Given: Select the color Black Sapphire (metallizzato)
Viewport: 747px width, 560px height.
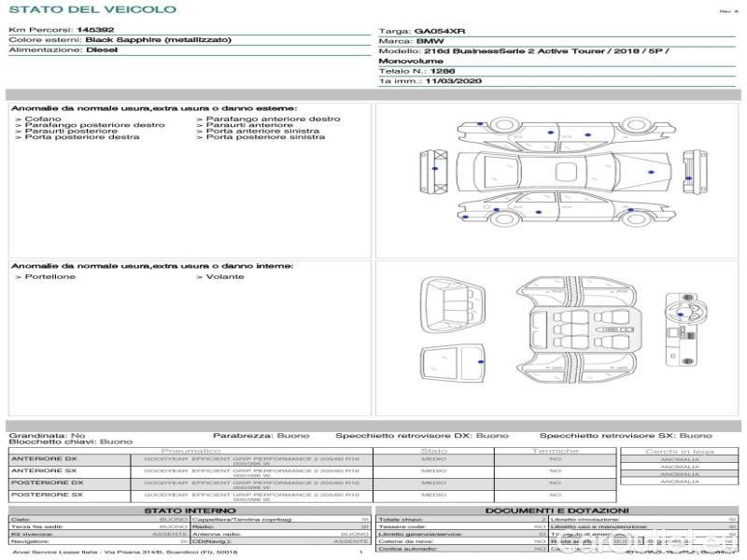Looking at the screenshot, I should coord(158,40).
